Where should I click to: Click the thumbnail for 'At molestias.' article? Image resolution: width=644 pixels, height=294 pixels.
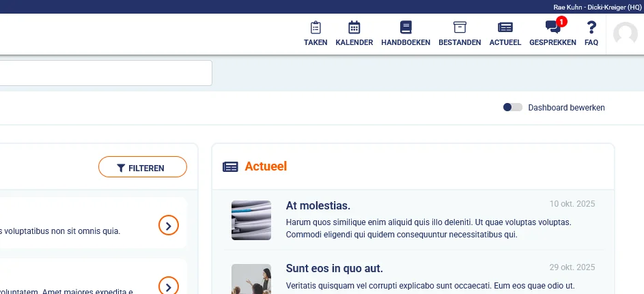tap(251, 220)
